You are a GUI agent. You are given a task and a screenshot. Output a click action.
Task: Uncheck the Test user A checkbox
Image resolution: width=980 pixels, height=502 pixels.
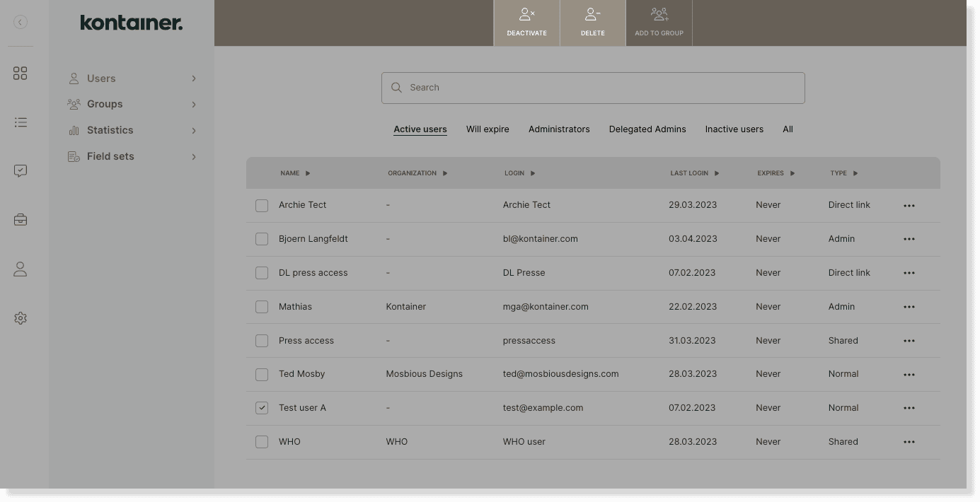coord(262,408)
